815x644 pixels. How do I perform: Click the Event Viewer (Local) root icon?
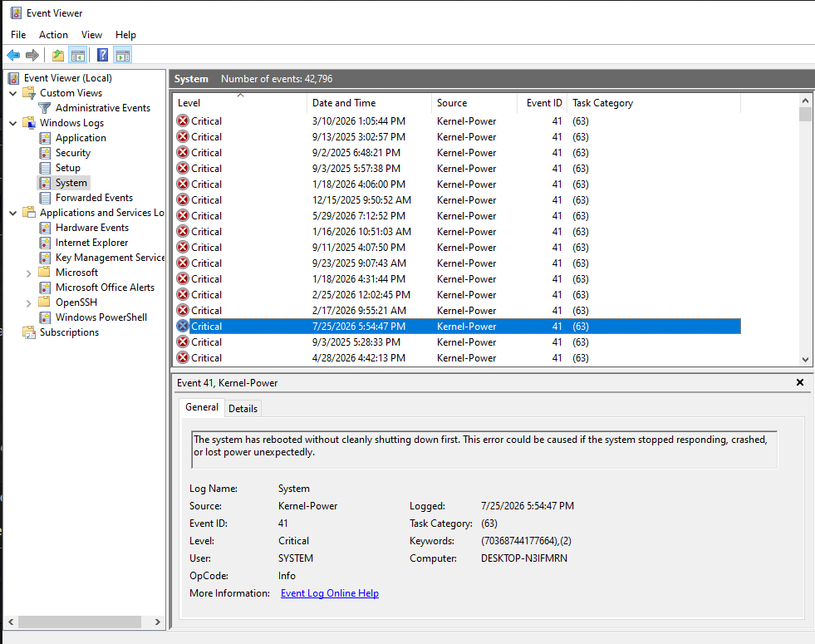(13, 78)
